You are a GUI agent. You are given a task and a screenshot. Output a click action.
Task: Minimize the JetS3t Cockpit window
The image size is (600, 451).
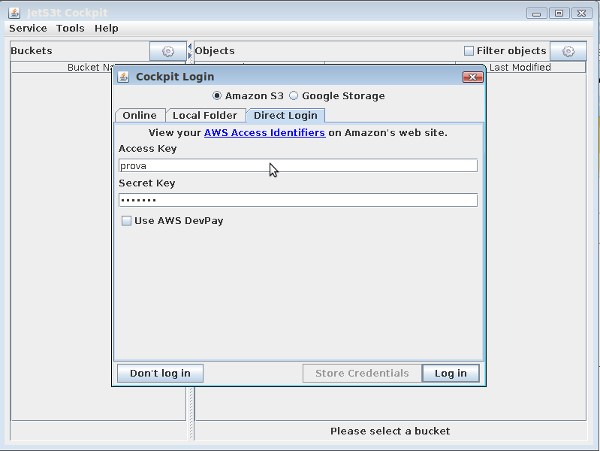[536, 13]
